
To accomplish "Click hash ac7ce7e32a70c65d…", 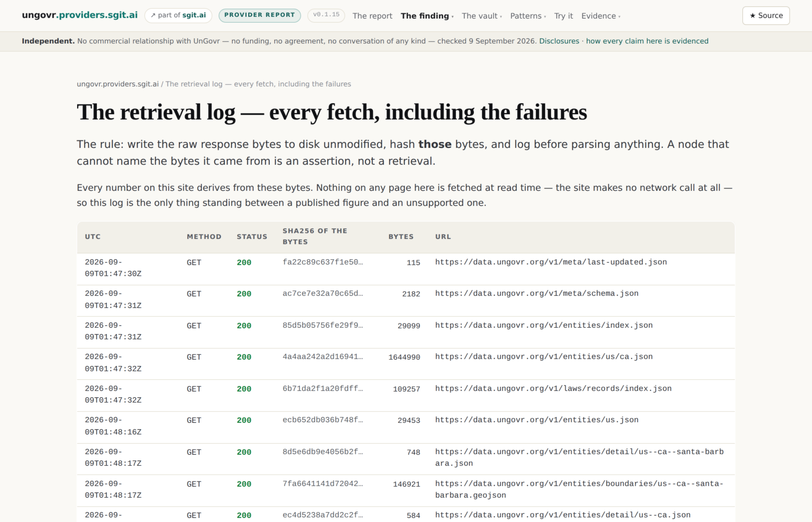I will coord(323,293).
